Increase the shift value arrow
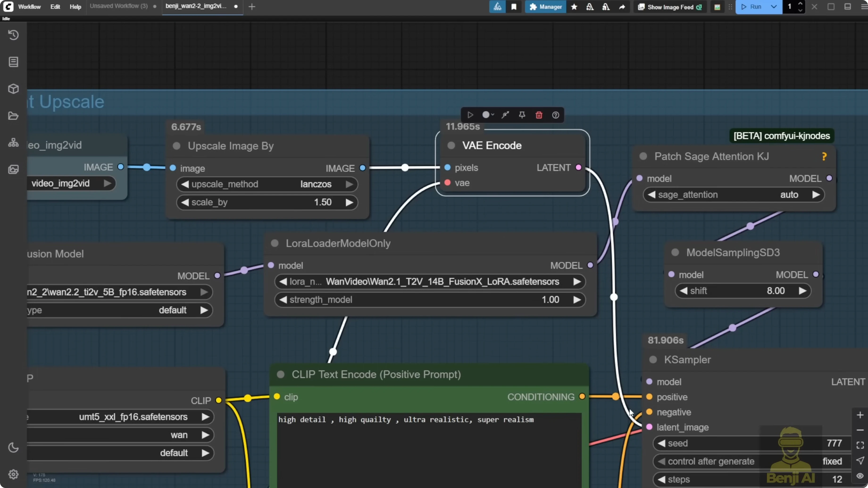Image resolution: width=868 pixels, height=488 pixels. click(803, 291)
